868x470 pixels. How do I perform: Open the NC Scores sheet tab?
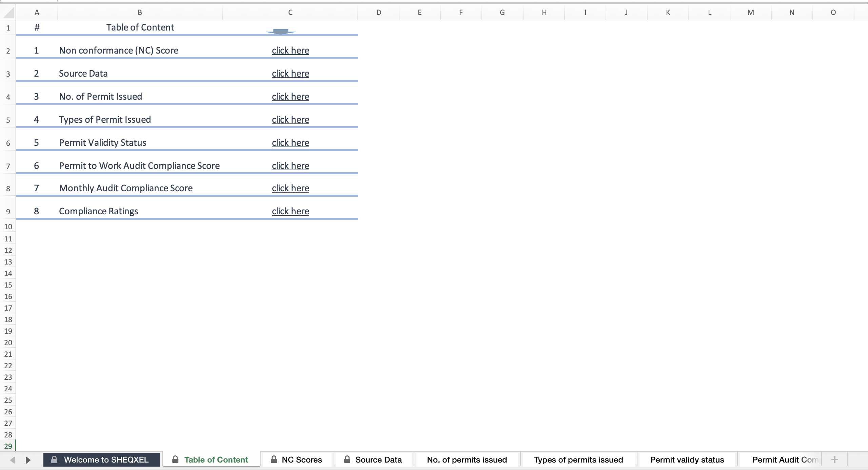297,460
